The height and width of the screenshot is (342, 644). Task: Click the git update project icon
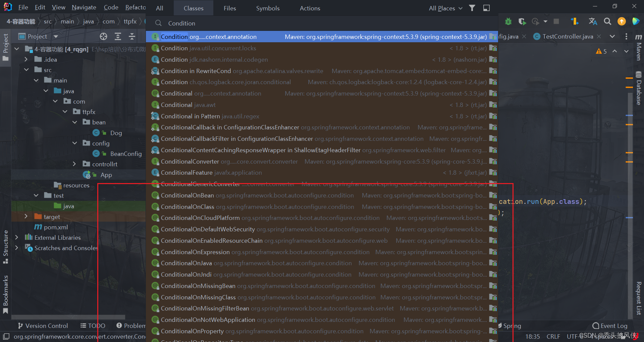coord(575,21)
